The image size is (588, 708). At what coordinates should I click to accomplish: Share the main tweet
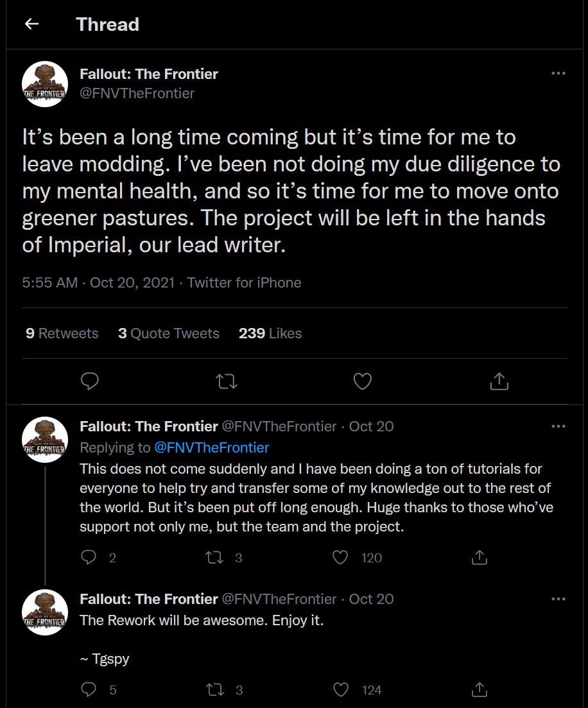click(499, 381)
